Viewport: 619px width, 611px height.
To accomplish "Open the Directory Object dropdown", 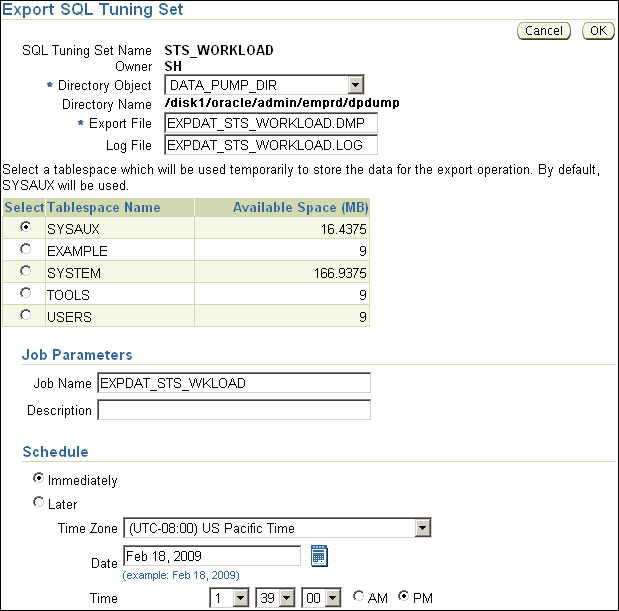I will pos(264,85).
